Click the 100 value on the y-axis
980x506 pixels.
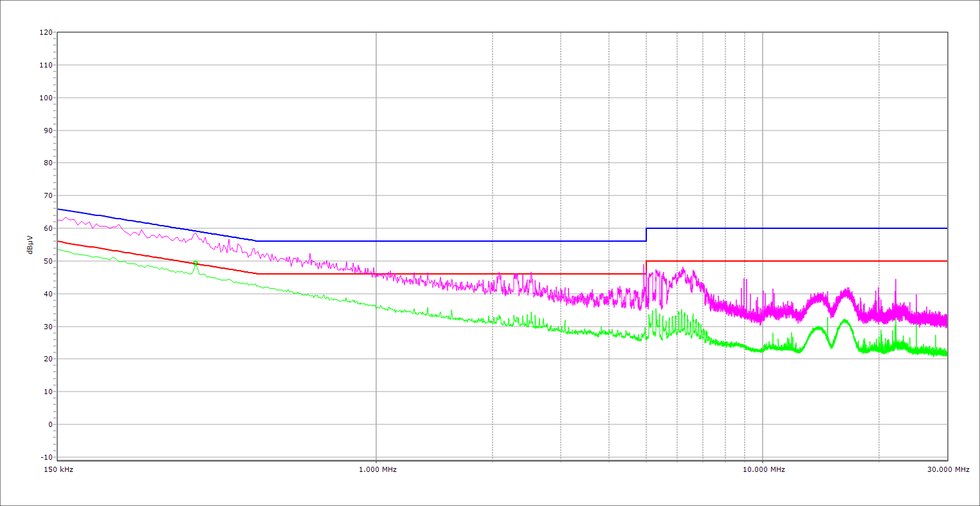(x=46, y=98)
